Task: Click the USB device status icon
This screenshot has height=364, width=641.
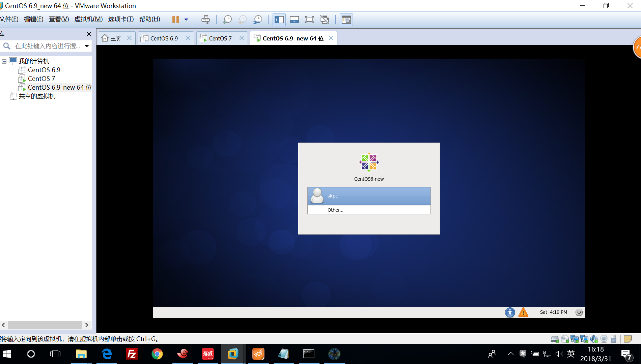Action: [x=614, y=339]
